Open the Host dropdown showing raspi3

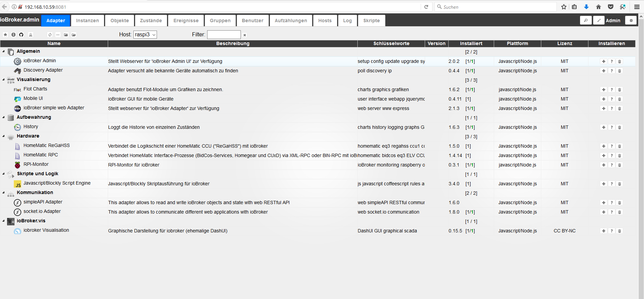[x=145, y=35]
